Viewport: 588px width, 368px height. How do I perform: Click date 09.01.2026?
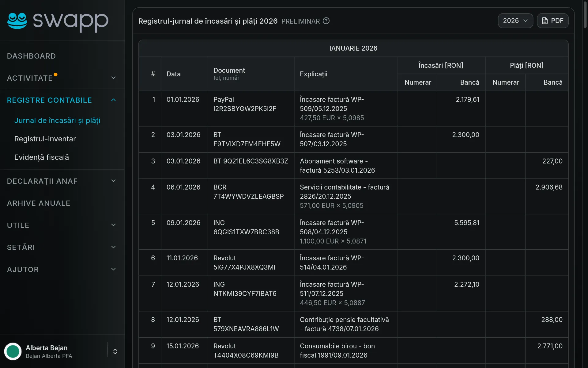183,223
